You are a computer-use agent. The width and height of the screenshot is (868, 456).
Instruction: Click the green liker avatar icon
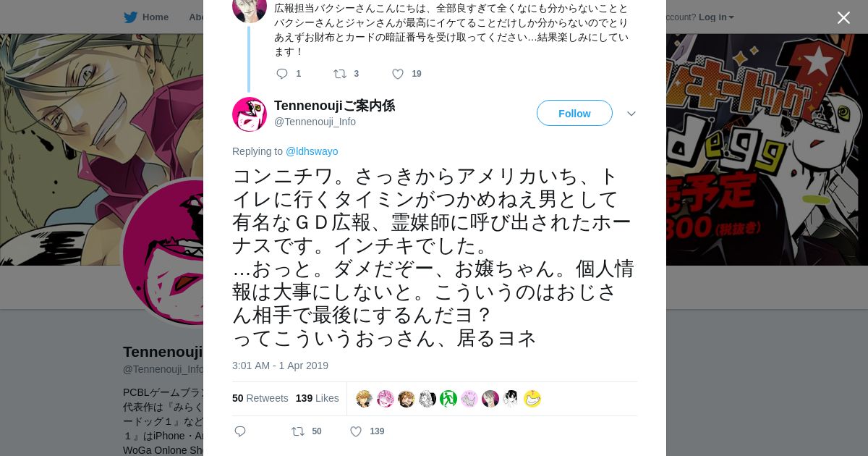[x=448, y=399]
